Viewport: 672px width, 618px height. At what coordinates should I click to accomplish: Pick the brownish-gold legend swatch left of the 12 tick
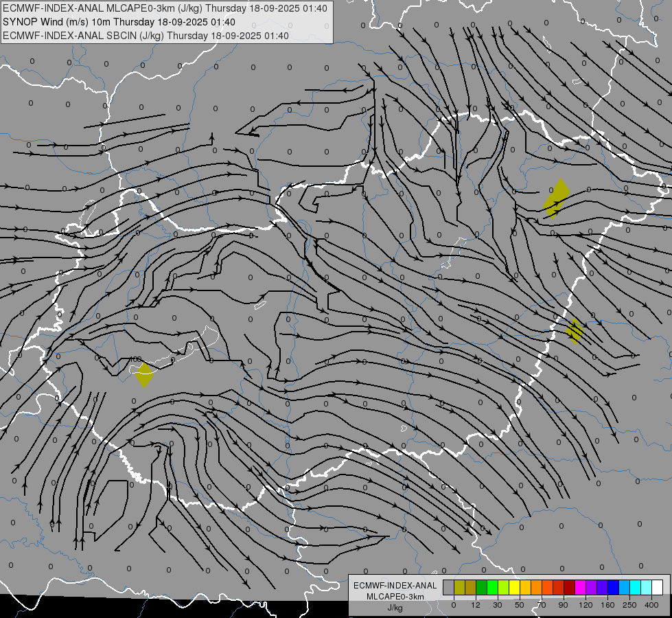[471, 587]
